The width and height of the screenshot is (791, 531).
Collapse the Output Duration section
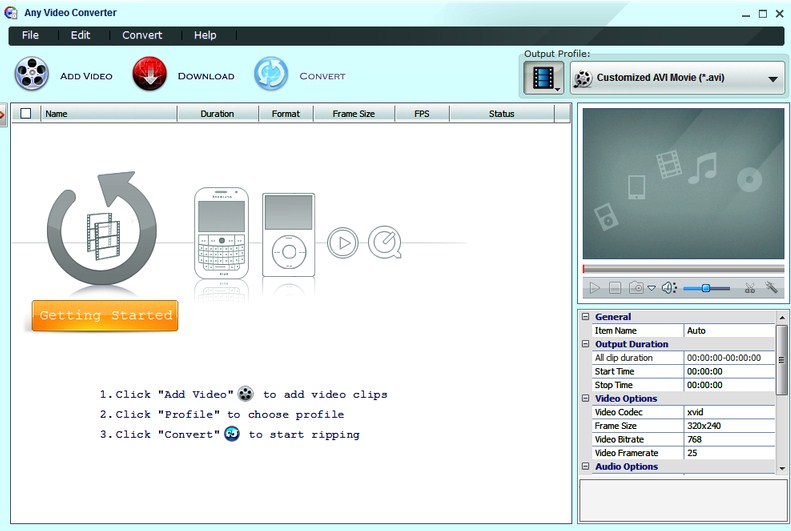(585, 344)
